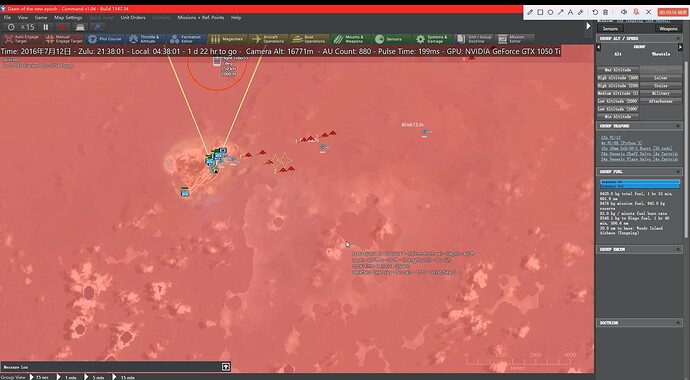Toggle the Afterburner throttle setting
Screen dimensions: 690x380
point(661,101)
